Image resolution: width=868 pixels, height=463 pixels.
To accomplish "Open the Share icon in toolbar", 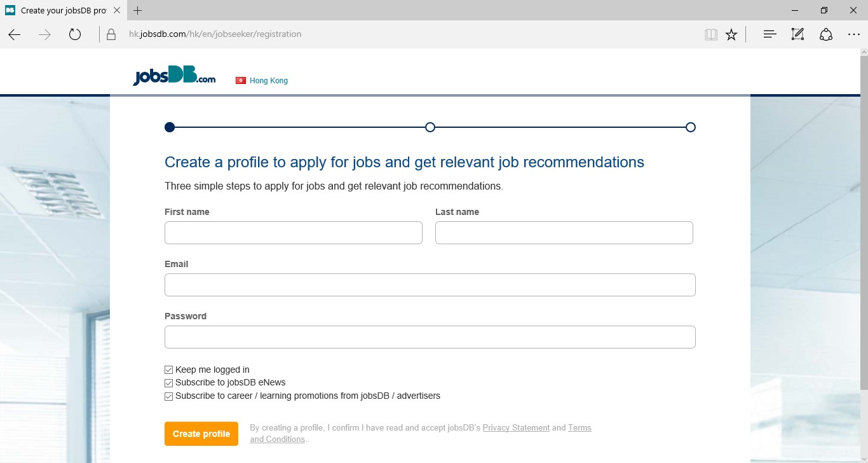I will (x=825, y=34).
